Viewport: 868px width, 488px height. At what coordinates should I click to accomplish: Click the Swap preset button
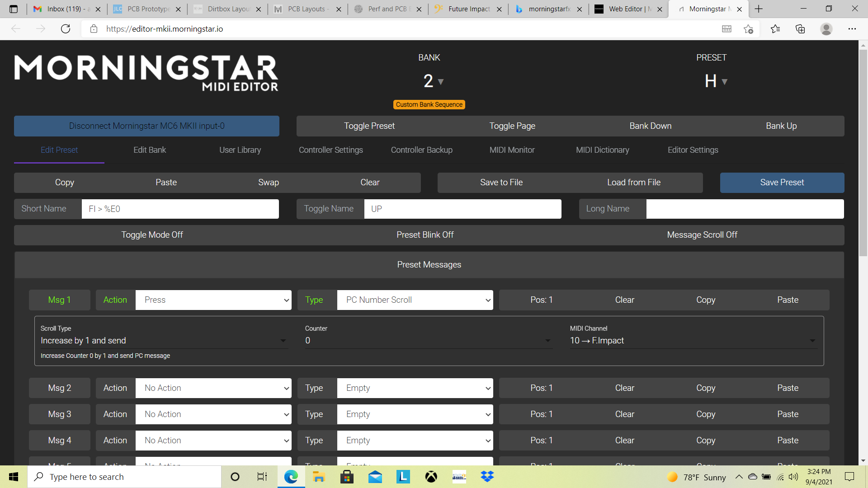coord(269,183)
